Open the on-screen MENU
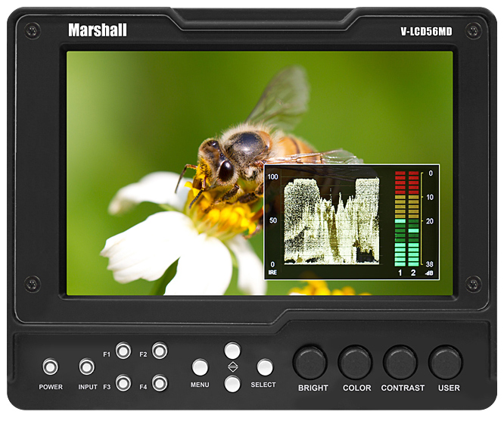The height and width of the screenshot is (421, 504). click(200, 367)
